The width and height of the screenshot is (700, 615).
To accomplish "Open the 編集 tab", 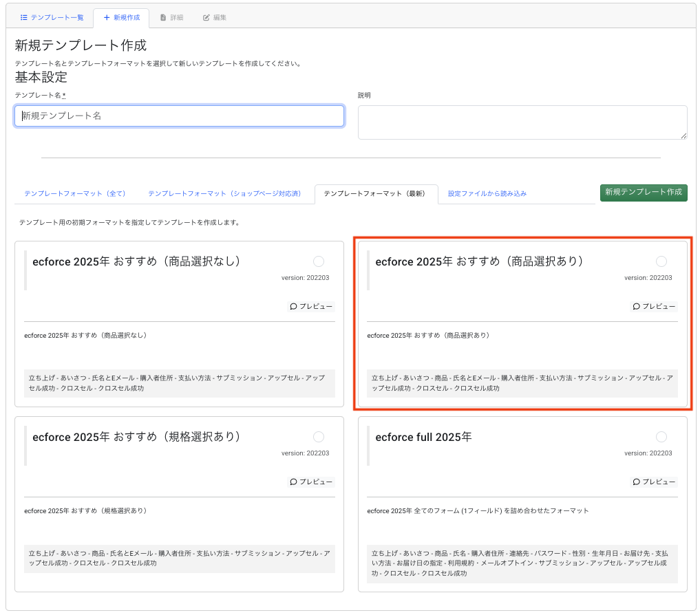I will pos(215,17).
